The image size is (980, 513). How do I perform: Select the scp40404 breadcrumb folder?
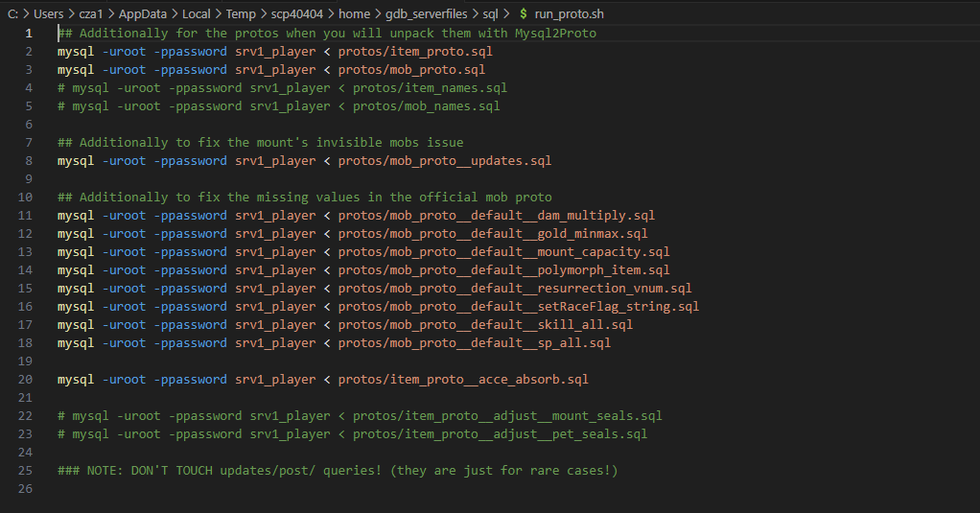pyautogui.click(x=296, y=14)
